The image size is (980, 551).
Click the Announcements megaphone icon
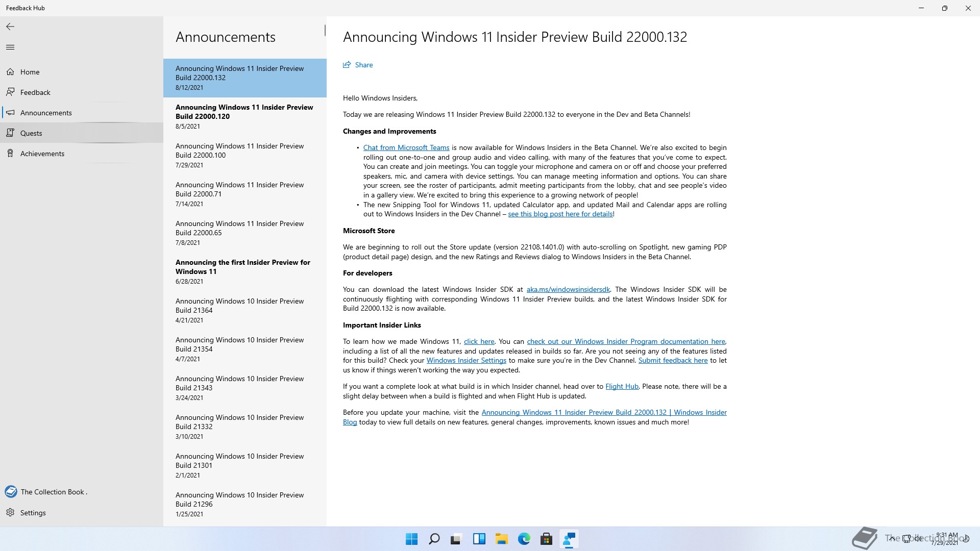(x=10, y=112)
